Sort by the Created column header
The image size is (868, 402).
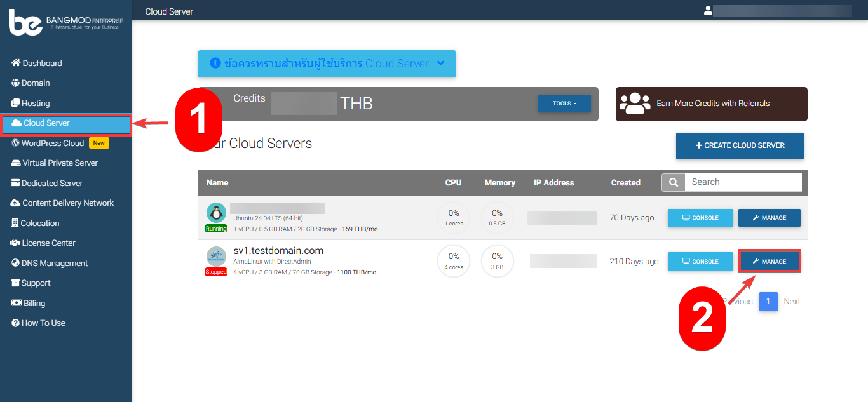[625, 182]
